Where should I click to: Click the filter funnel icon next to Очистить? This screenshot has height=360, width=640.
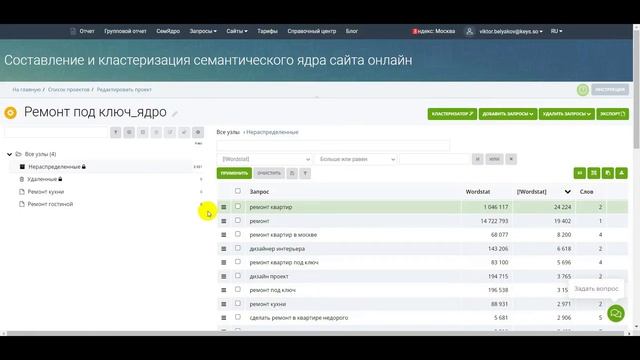point(305,173)
